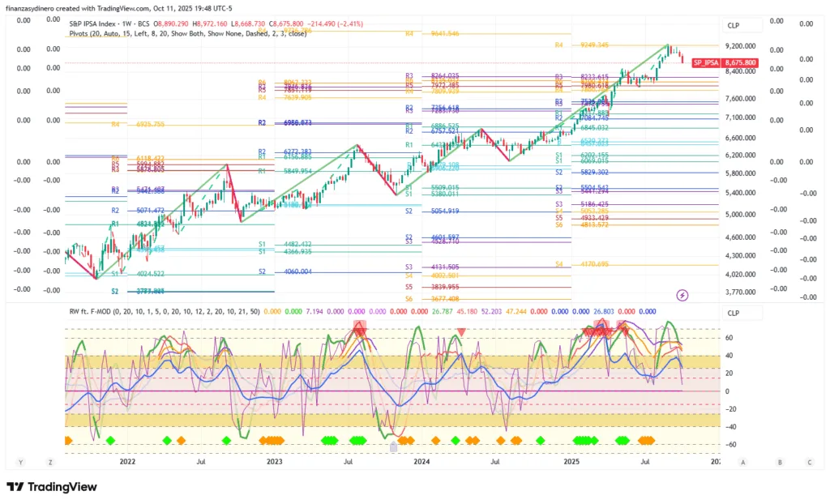Click the B scale icon at bottom right
Viewport: 830px width, 504px height.
(x=780, y=462)
